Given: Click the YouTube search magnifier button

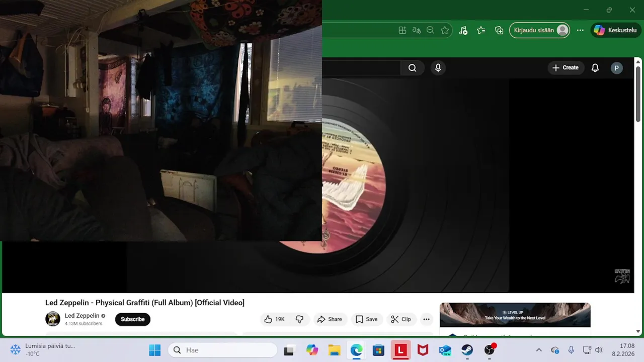Looking at the screenshot, I should point(413,68).
